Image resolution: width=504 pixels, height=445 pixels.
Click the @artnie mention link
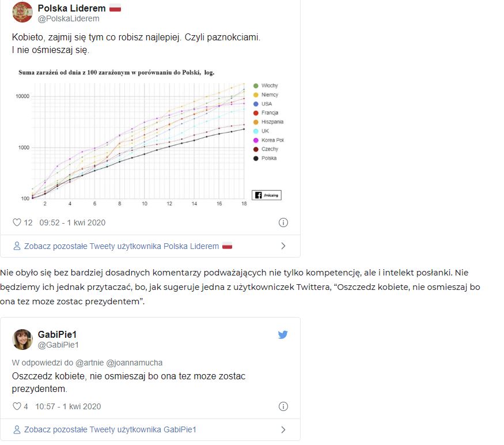(x=89, y=363)
